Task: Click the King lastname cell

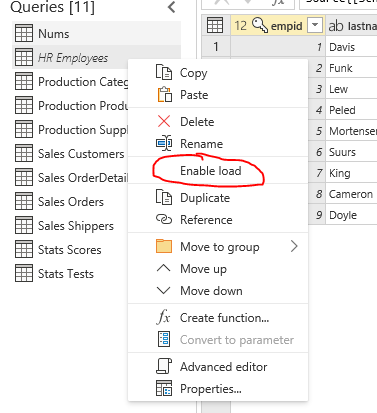Action: pos(351,173)
